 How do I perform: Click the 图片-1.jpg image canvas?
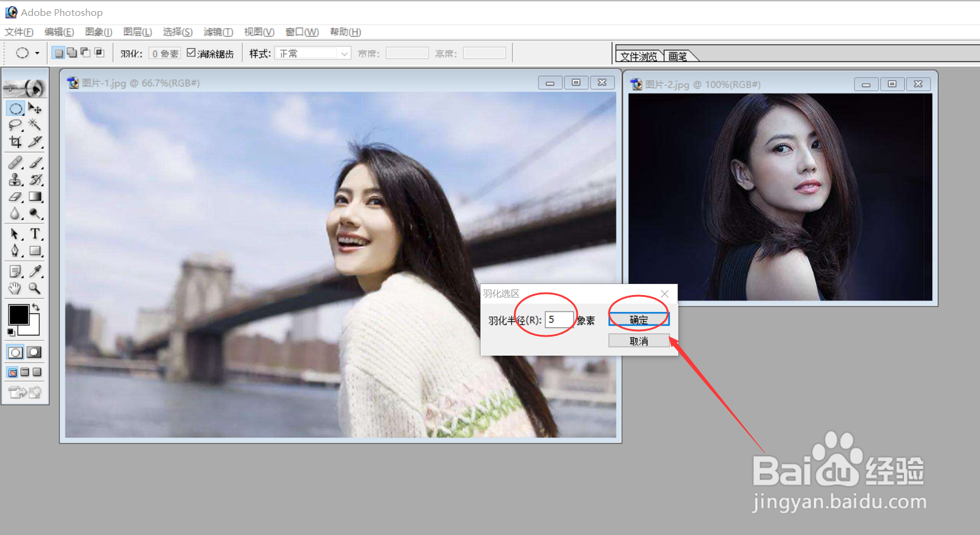tap(340, 265)
